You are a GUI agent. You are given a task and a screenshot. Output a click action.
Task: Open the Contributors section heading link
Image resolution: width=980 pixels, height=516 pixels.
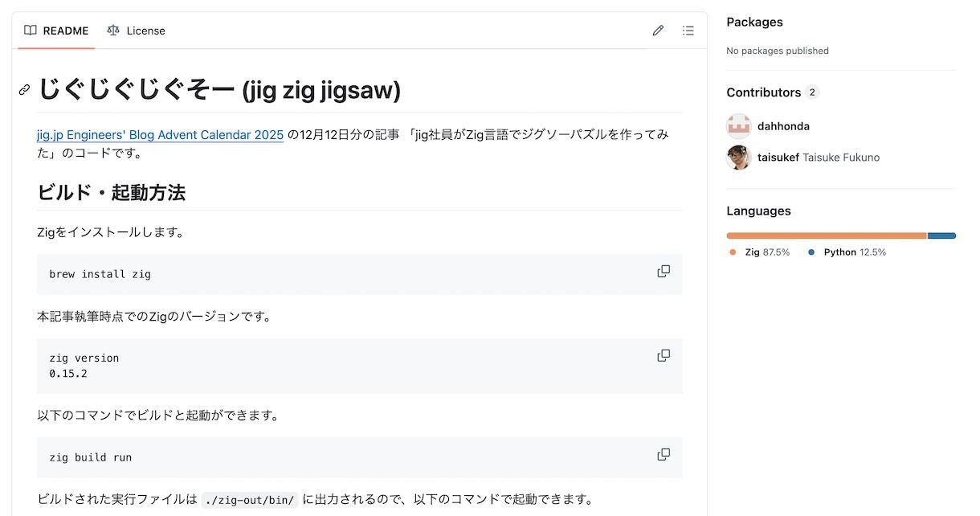point(763,92)
